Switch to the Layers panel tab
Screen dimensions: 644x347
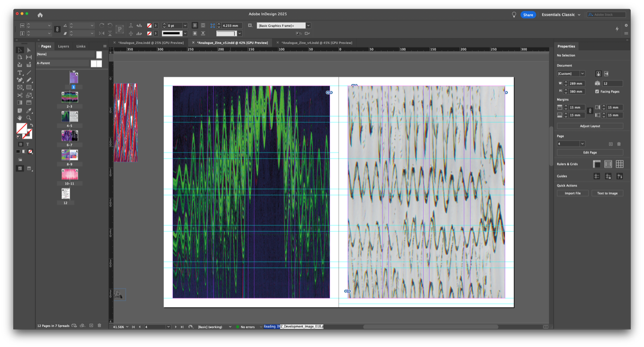click(x=64, y=46)
